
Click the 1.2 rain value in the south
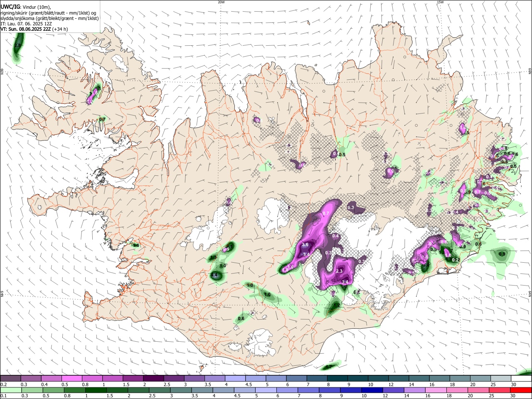(x=337, y=305)
